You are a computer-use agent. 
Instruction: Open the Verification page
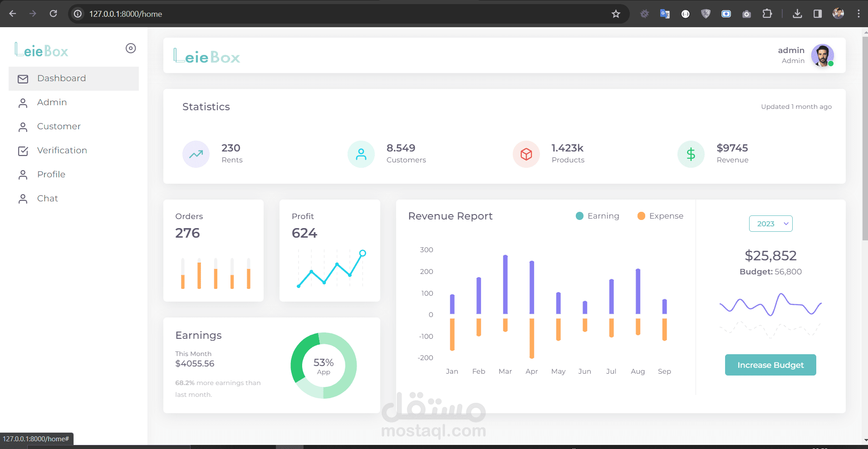click(x=74, y=151)
